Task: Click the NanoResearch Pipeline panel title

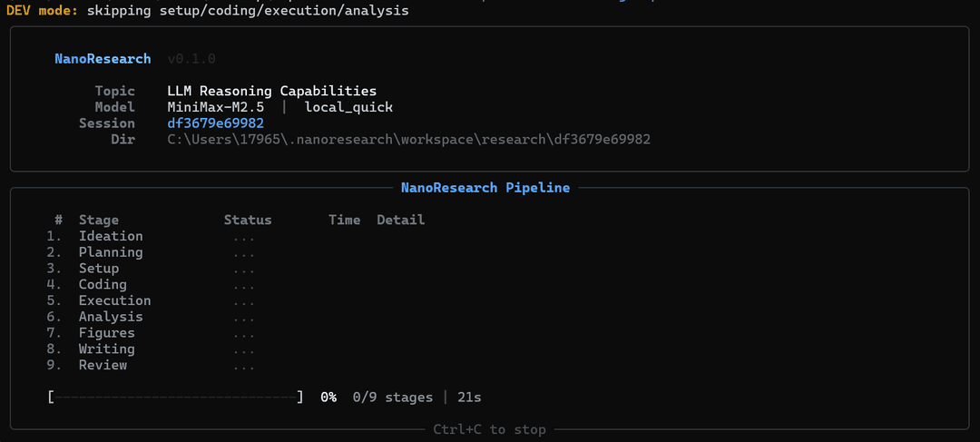Action: coord(485,188)
